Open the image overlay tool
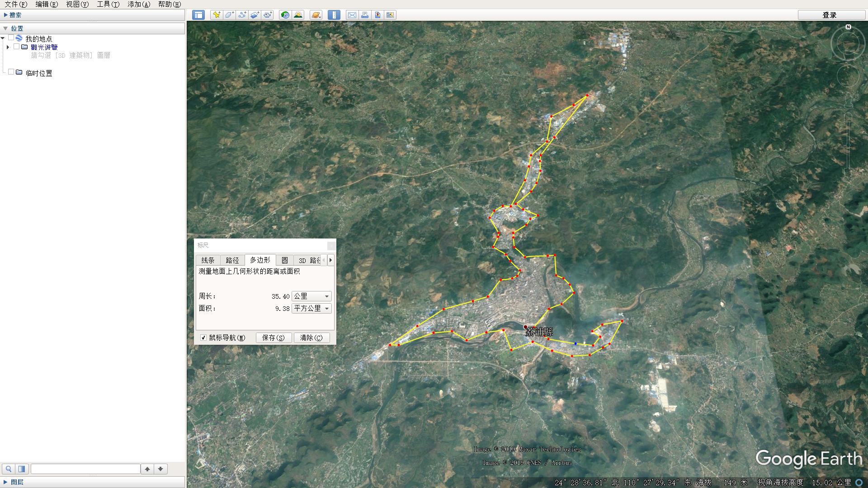Viewport: 868px width, 488px height. click(255, 15)
